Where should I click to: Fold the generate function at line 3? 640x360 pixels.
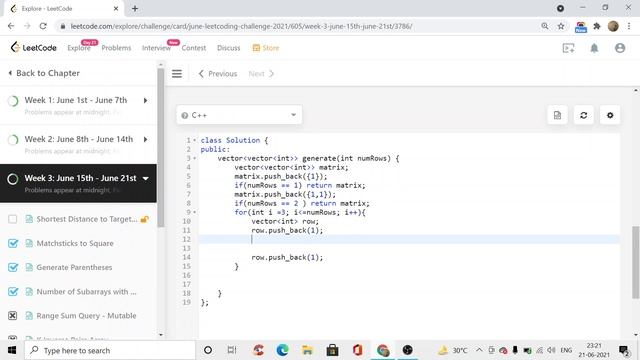pyautogui.click(x=195, y=158)
